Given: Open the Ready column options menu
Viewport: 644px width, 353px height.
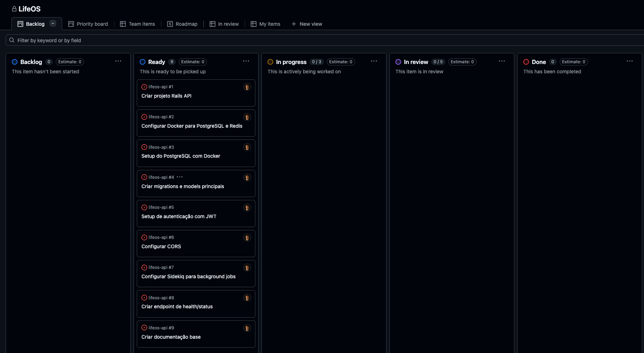Looking at the screenshot, I should point(246,61).
